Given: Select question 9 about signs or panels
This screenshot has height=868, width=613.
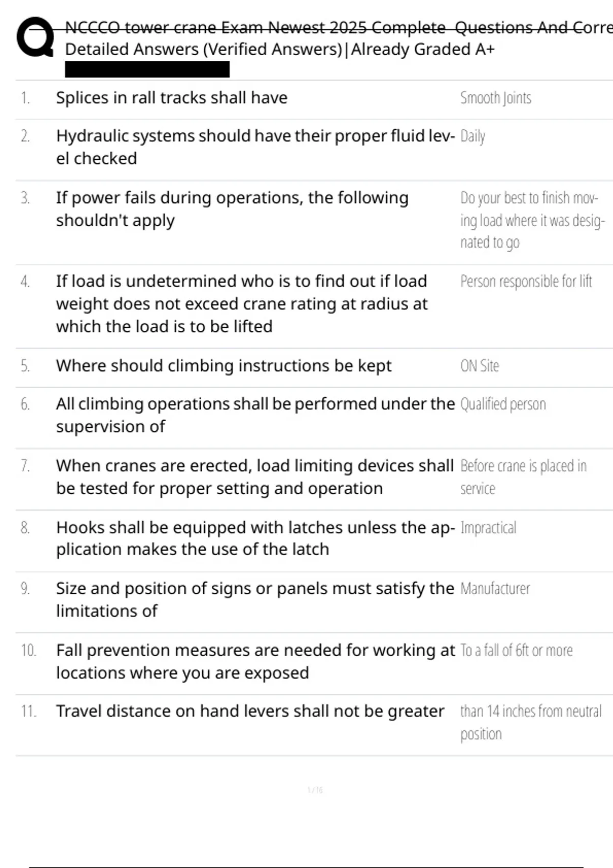Looking at the screenshot, I should click(254, 599).
